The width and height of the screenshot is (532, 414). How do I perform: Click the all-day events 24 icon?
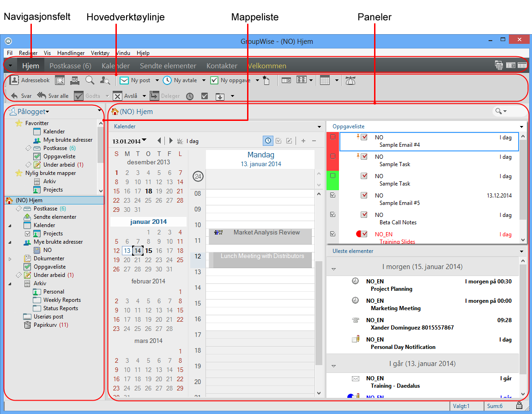click(x=198, y=176)
